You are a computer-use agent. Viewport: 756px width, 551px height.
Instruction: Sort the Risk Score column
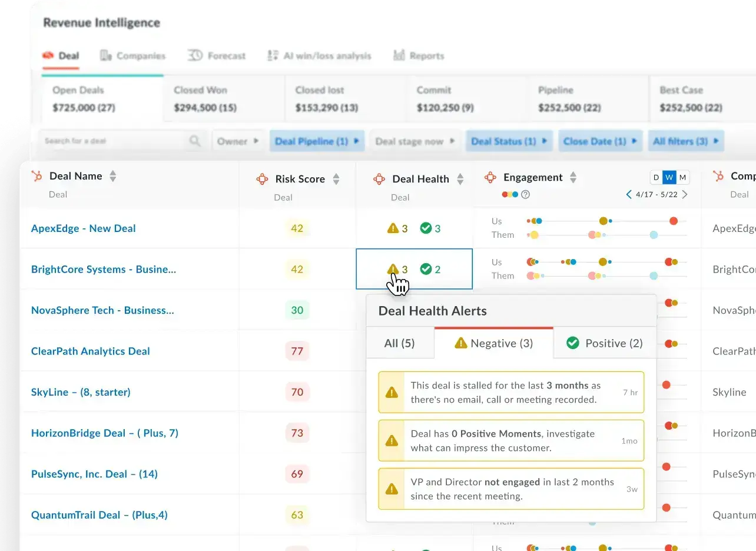(x=336, y=179)
